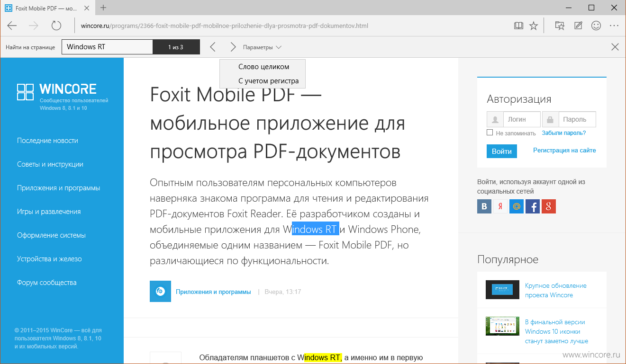Open the Wincore update article thumbnail
This screenshot has height=364, width=626.
pos(502,290)
